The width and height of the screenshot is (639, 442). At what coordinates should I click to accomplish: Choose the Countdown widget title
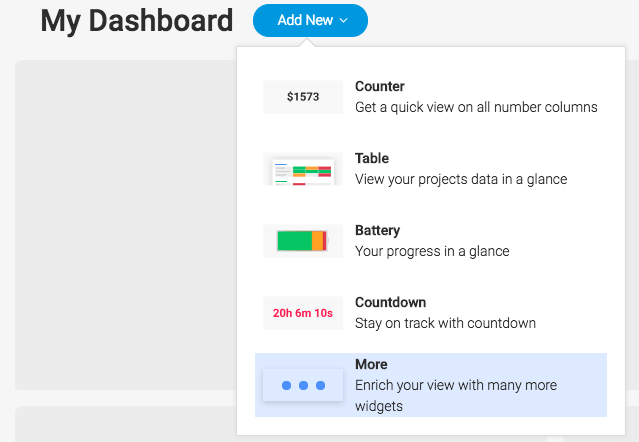coord(390,302)
